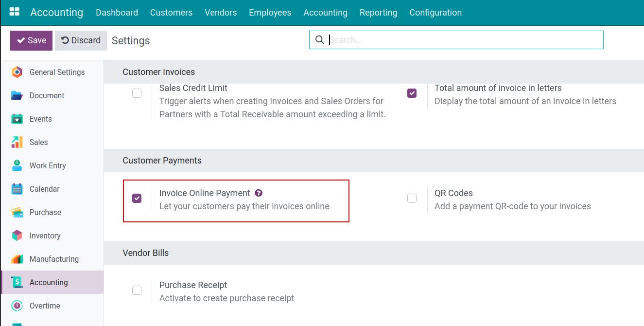Focus the settings Search field
This screenshot has height=326, width=644.
[456, 40]
